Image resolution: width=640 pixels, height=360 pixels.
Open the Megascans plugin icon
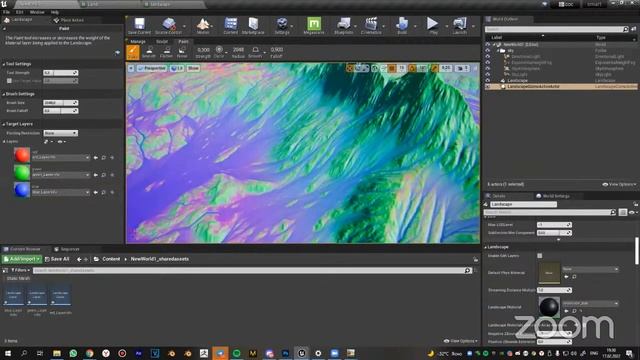[x=314, y=26]
